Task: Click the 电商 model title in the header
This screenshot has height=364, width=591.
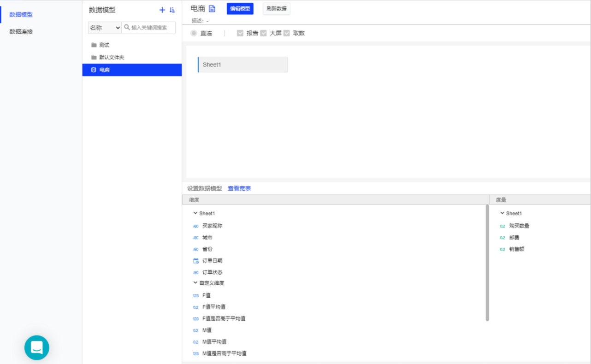Action: pos(198,9)
